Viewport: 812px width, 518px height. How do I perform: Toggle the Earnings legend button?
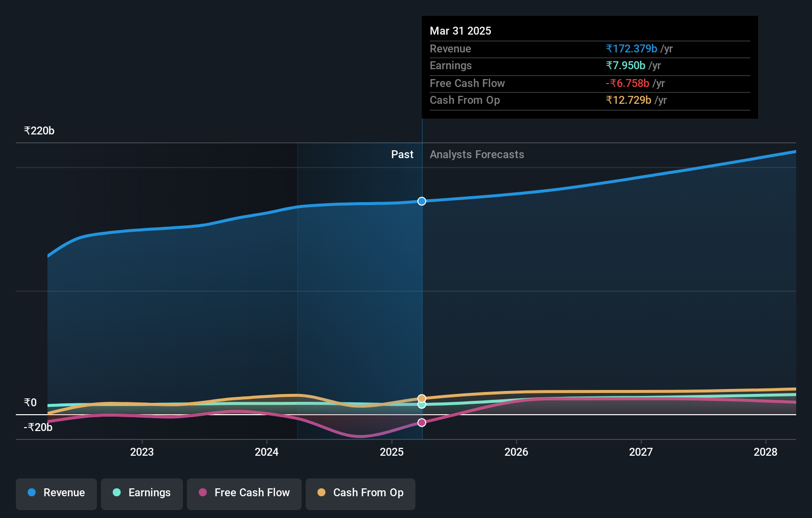coord(142,494)
